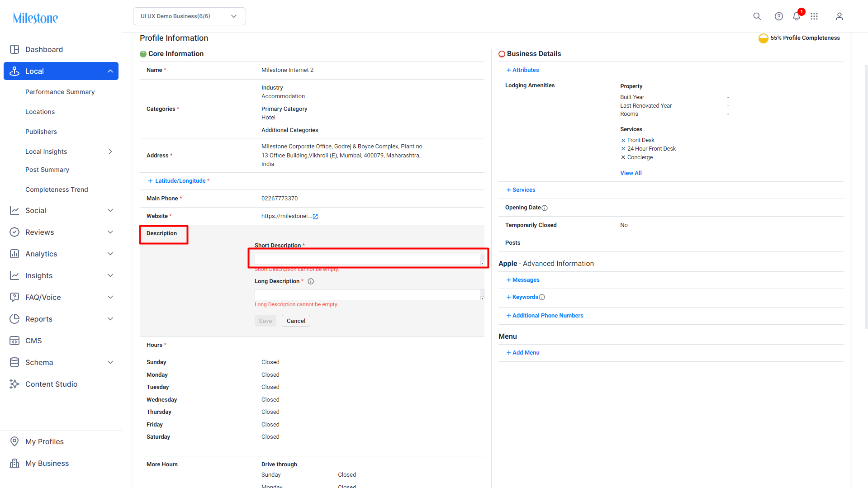Expand the Reviews menu

pyautogui.click(x=110, y=232)
